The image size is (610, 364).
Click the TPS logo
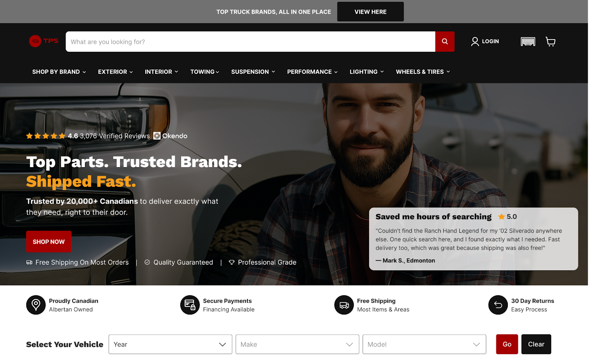click(44, 41)
